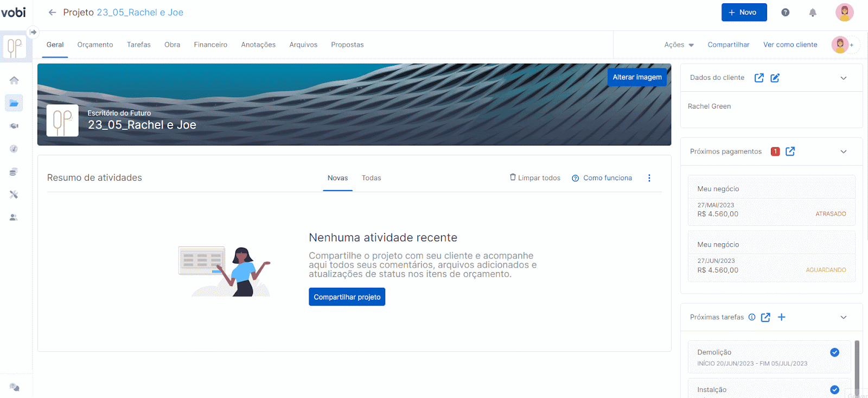Click the client name Rachel Green

click(x=710, y=106)
